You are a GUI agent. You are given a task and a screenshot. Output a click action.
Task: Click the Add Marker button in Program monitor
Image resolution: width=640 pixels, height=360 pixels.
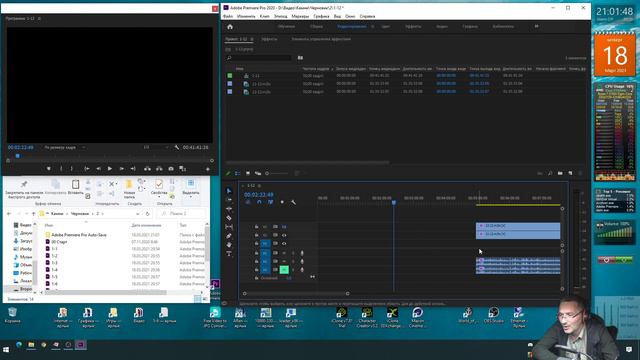point(49,169)
